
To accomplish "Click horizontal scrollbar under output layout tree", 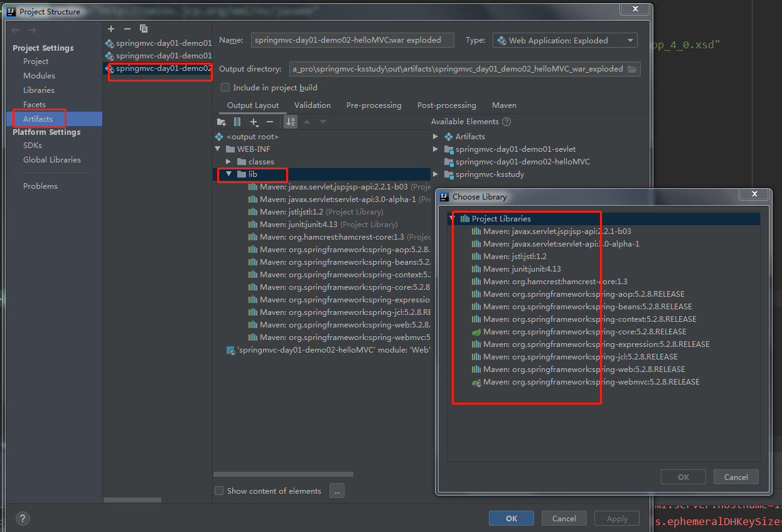I will click(283, 474).
